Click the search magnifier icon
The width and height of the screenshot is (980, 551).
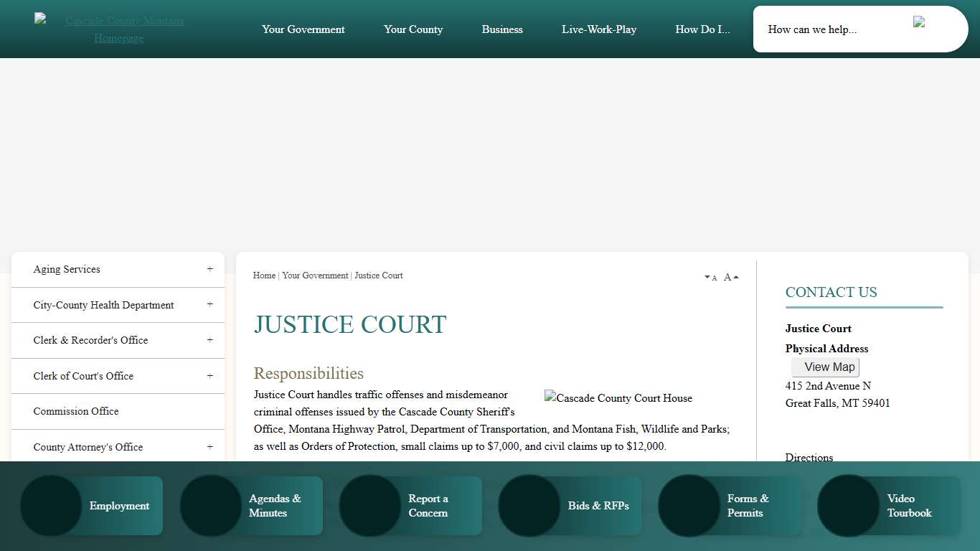click(919, 22)
